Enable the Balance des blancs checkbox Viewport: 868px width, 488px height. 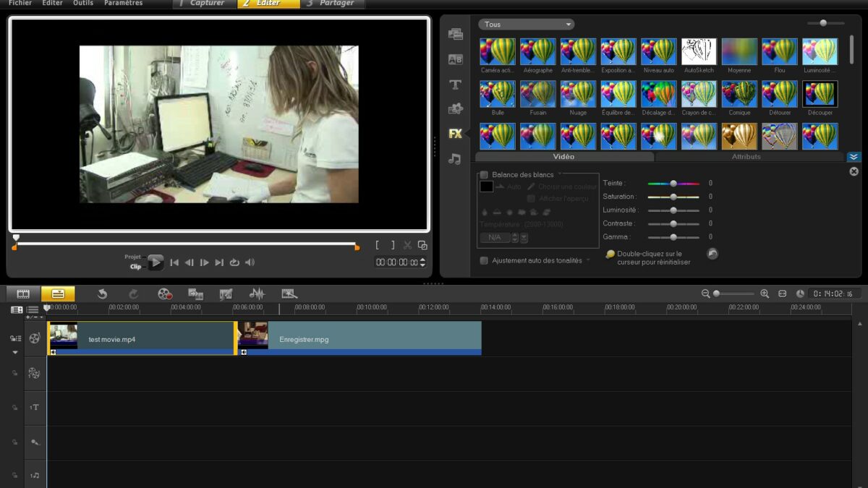pos(484,175)
